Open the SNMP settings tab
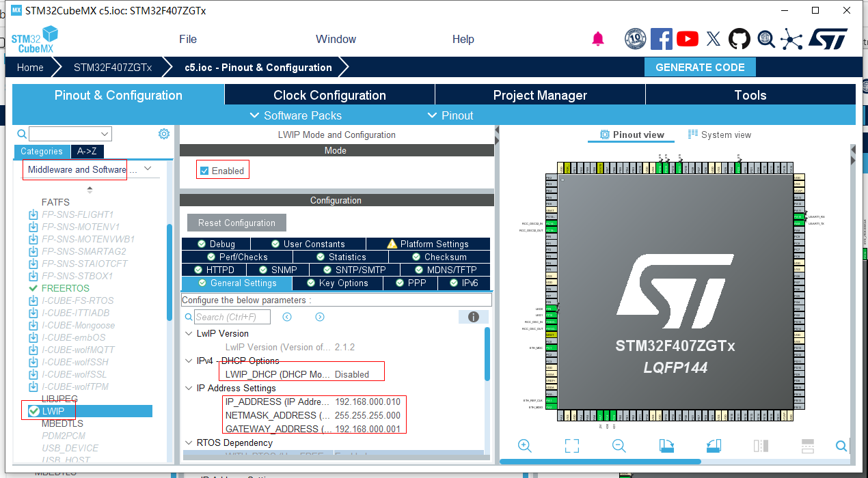The width and height of the screenshot is (868, 478). click(277, 270)
